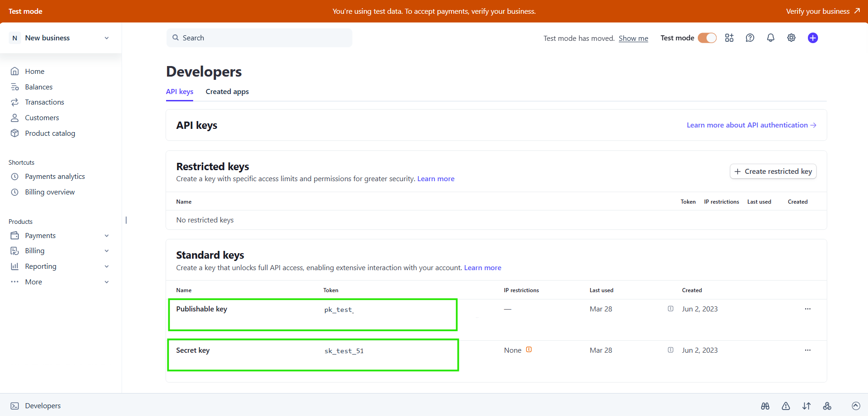Open Learn more about API authentication link
The height and width of the screenshot is (416, 868).
coord(751,125)
